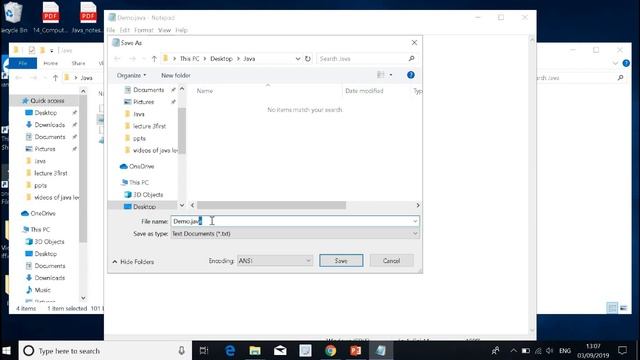Select This PC in the dialog address path

190,59
